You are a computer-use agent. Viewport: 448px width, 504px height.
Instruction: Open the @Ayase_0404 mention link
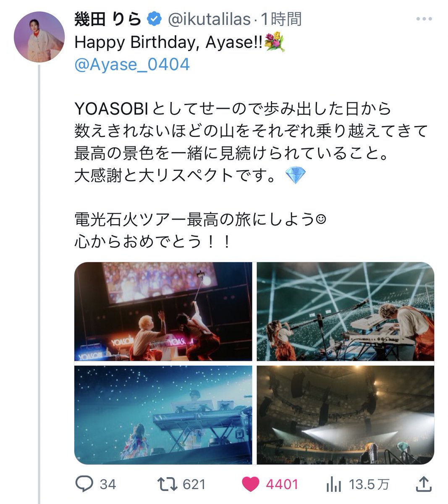(x=132, y=65)
